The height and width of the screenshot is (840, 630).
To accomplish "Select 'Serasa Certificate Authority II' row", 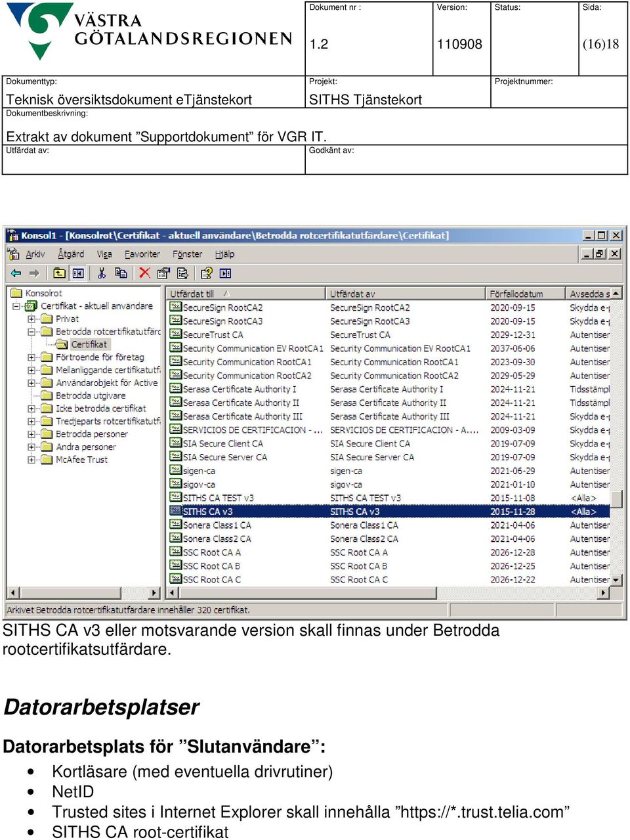I will tap(388, 403).
